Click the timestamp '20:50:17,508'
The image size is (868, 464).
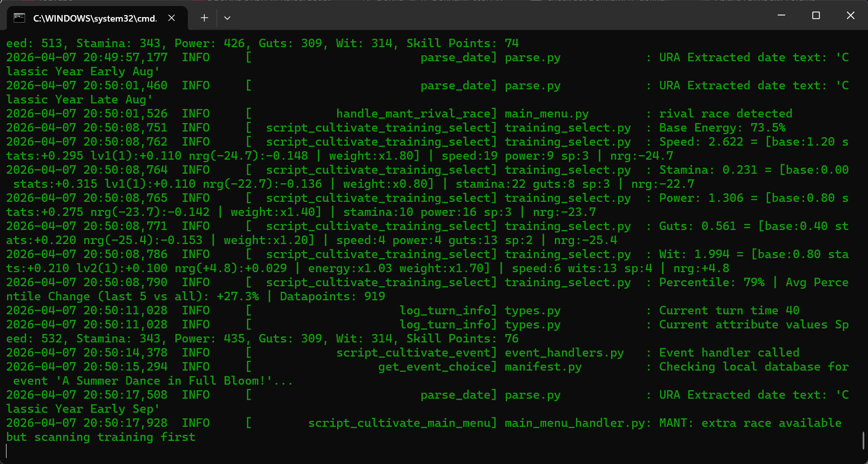[x=125, y=395]
